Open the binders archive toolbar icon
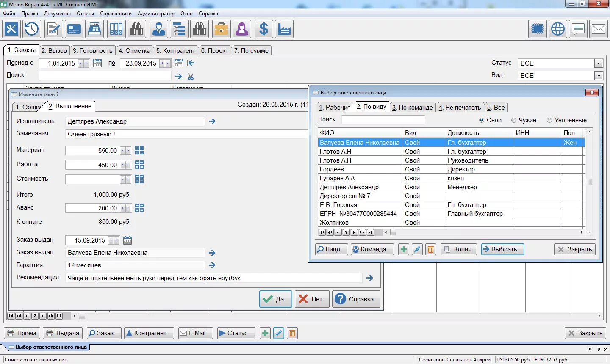Screen dimensions: 610x364 click(116, 29)
